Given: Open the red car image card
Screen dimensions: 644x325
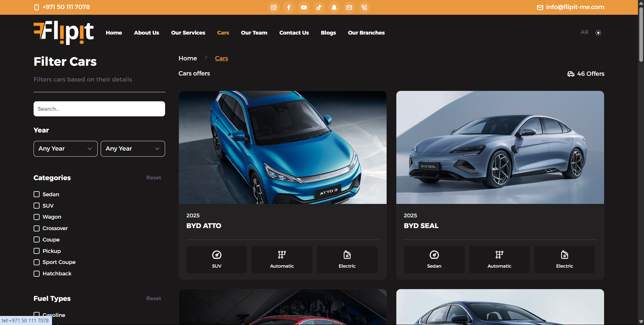Looking at the screenshot, I should [x=283, y=307].
